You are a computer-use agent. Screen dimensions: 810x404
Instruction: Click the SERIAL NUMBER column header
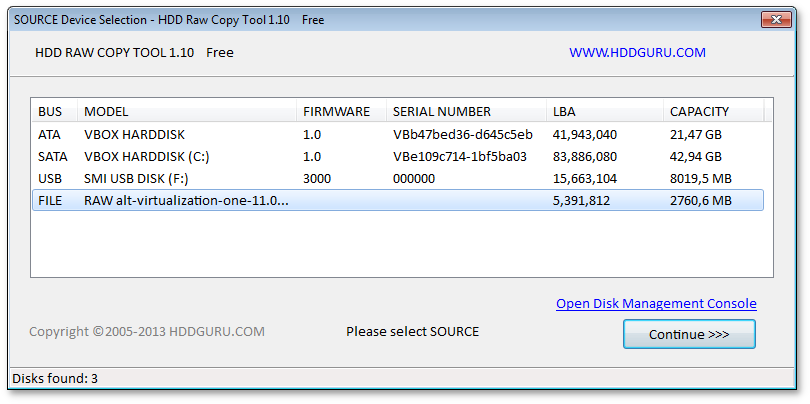coord(441,111)
